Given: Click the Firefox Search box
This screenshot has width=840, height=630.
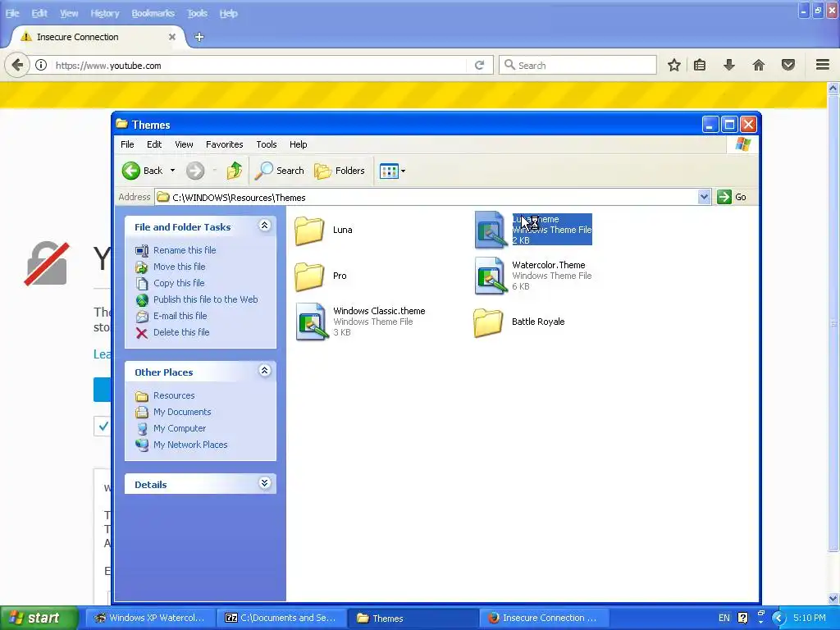Looking at the screenshot, I should point(577,66).
